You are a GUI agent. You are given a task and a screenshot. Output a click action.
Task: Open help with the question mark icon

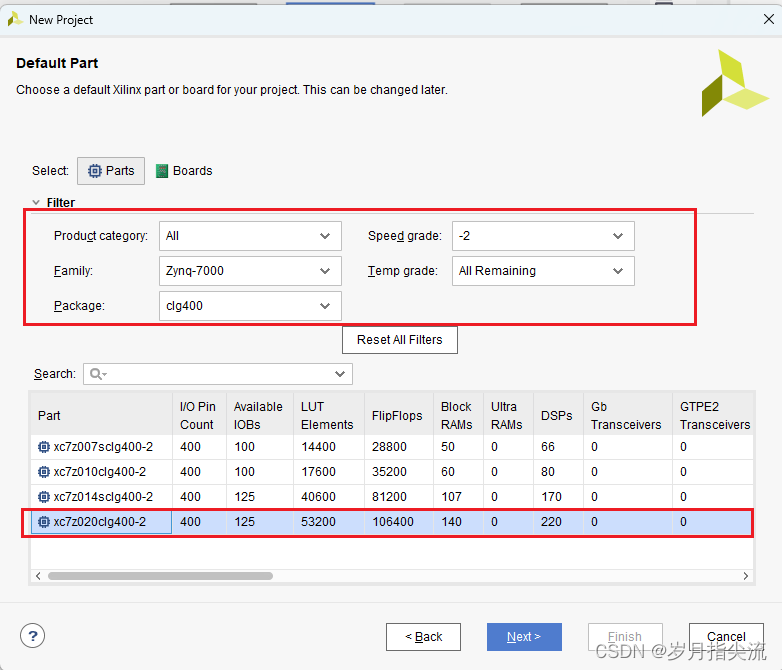coord(32,636)
